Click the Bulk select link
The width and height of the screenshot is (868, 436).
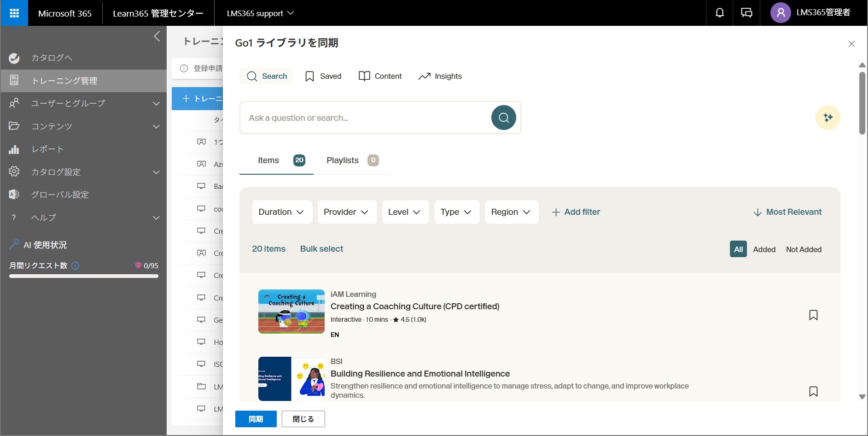321,249
